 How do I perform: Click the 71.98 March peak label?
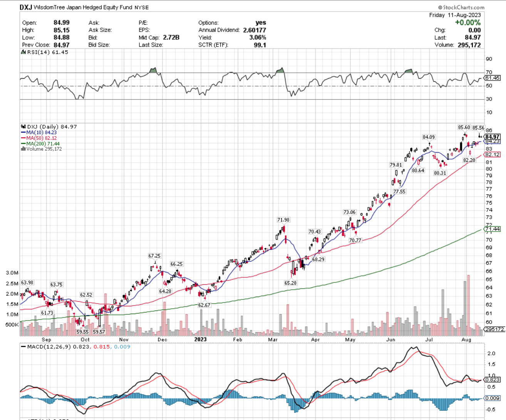coord(283,220)
